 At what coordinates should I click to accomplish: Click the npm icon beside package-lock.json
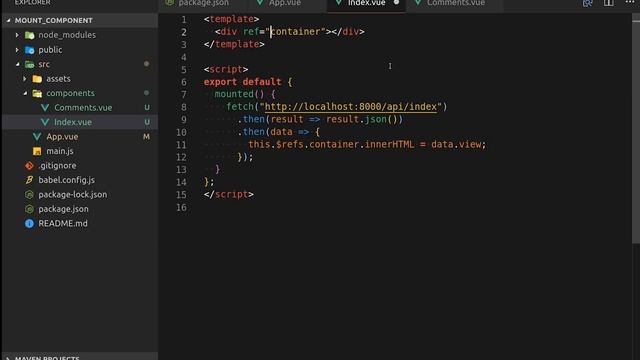pos(29,195)
